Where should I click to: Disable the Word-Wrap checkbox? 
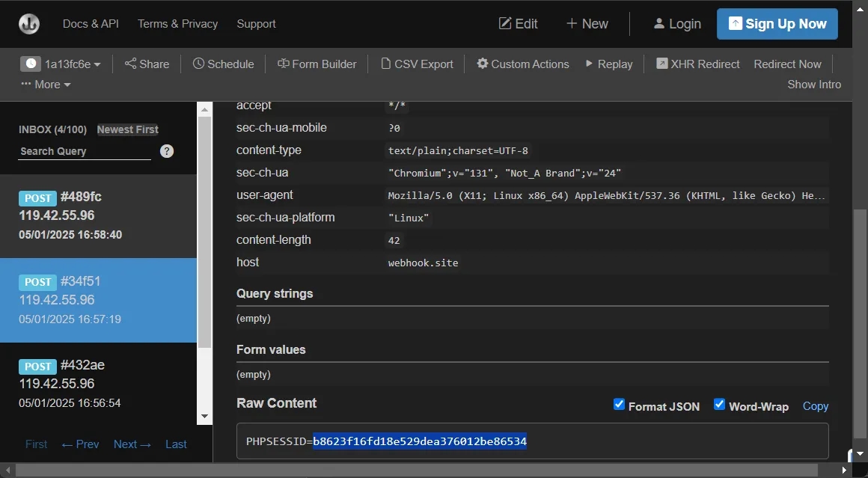719,405
